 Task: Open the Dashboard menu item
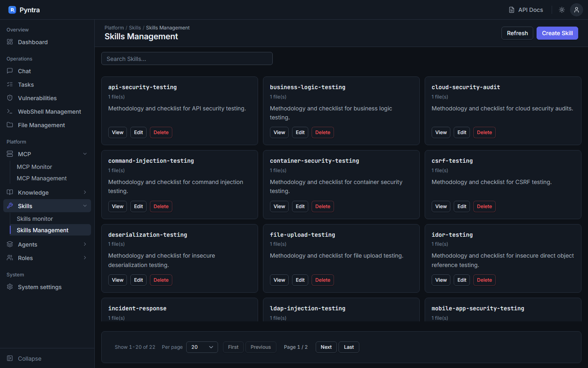(47, 42)
